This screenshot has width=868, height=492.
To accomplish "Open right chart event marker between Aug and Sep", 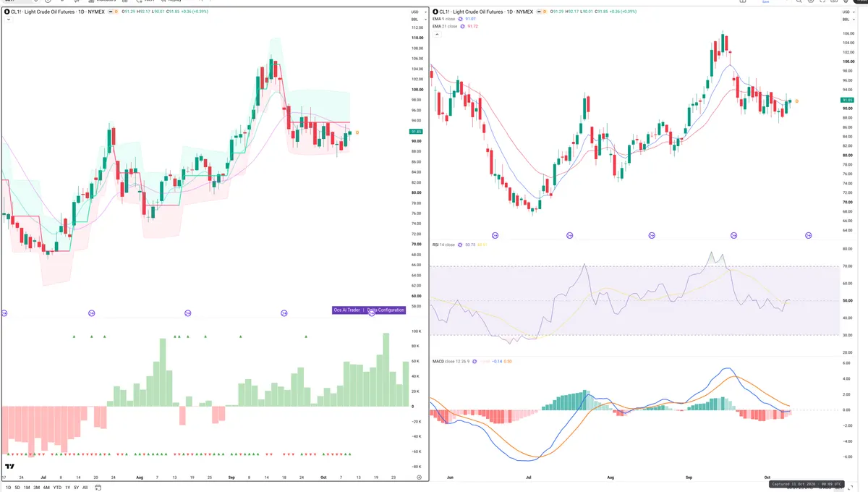I will (652, 235).
